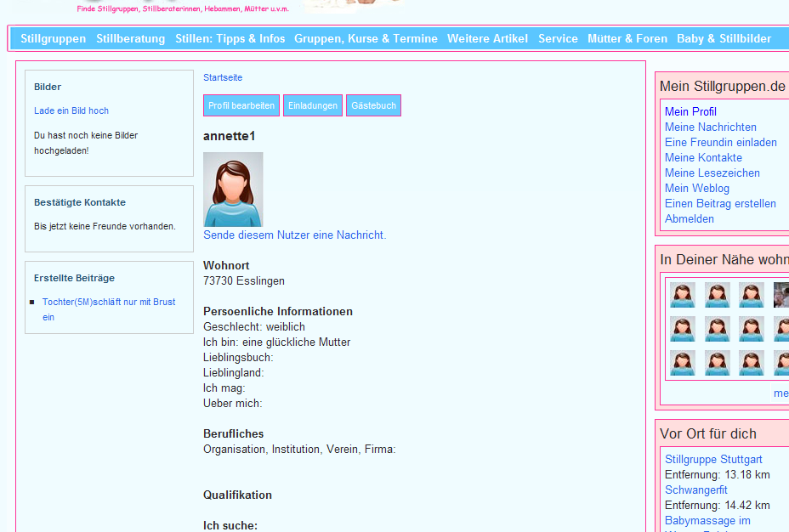Open Meine Nachrichten in sidebar
Image resolution: width=789 pixels, height=532 pixels.
(710, 127)
